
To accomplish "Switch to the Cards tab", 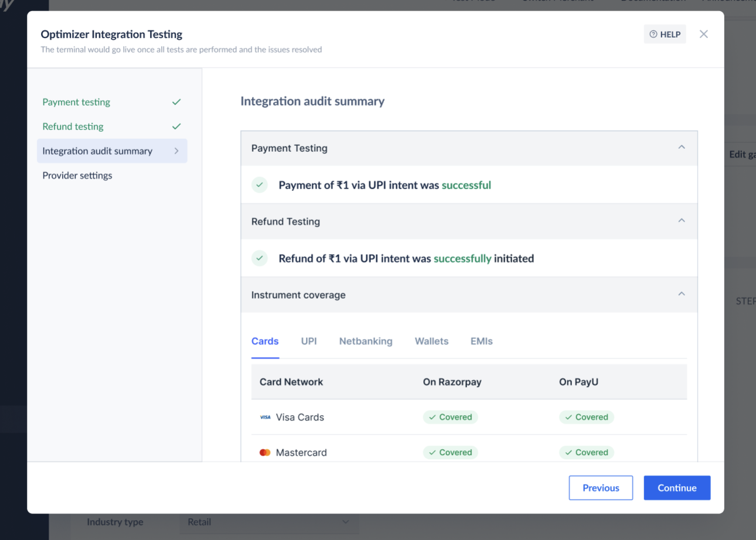I will tap(265, 341).
